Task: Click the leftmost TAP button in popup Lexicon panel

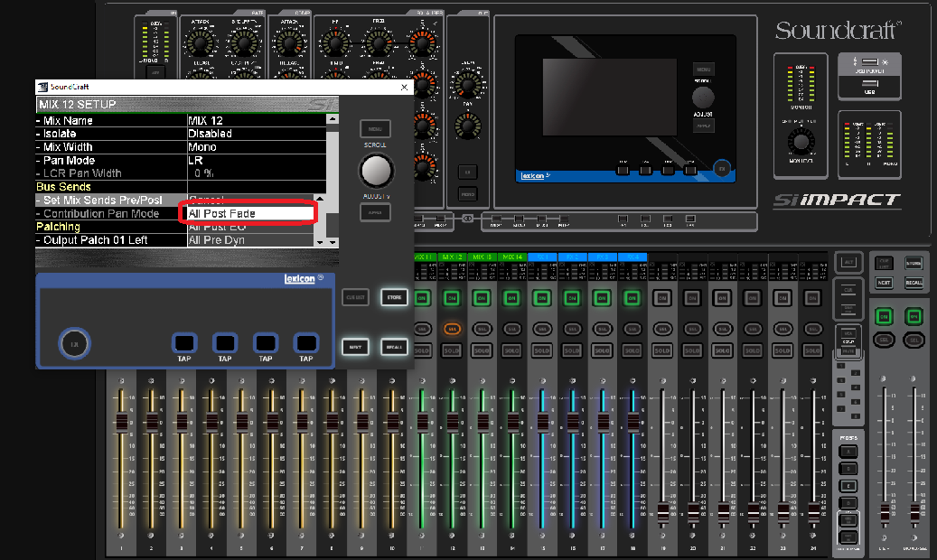Action: tap(184, 343)
